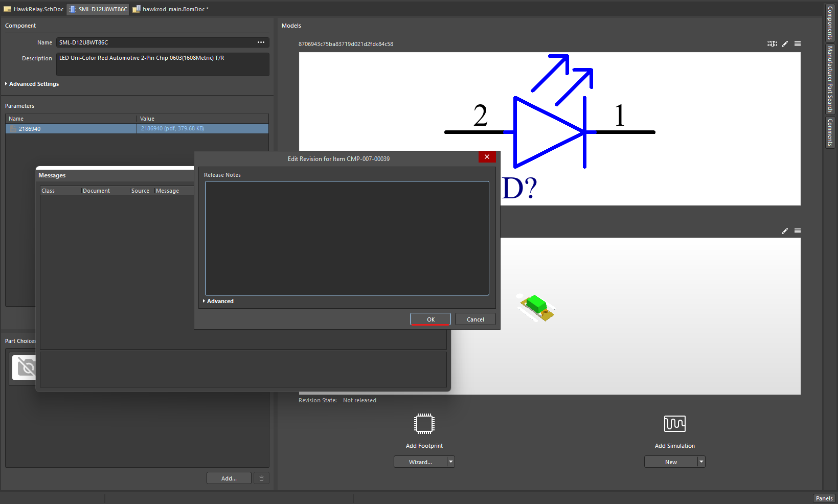
Task: Expand the Advanced Settings section
Action: click(32, 84)
